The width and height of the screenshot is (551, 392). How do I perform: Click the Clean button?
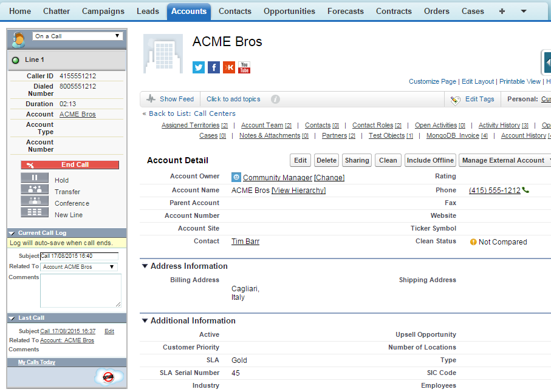point(388,160)
